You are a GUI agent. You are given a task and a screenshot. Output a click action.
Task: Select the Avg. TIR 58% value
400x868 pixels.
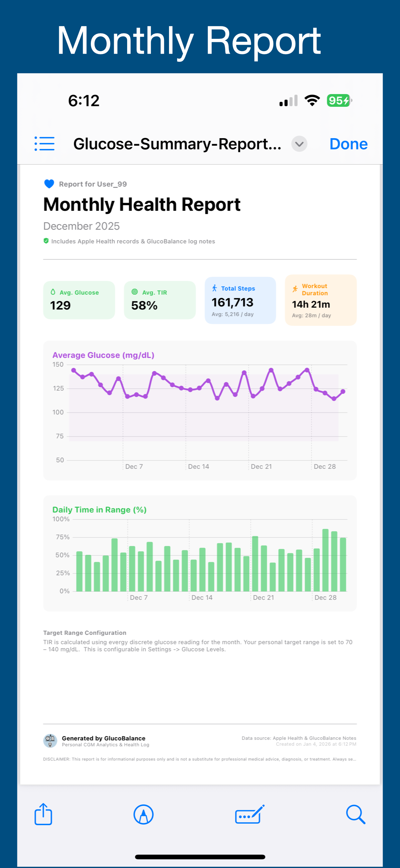pos(144,305)
